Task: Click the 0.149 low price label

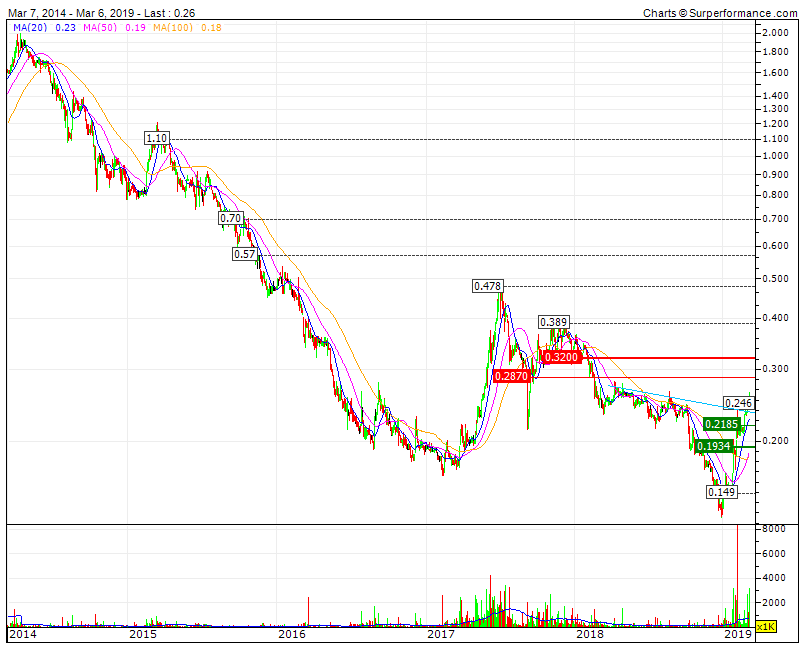Action: pyautogui.click(x=722, y=492)
